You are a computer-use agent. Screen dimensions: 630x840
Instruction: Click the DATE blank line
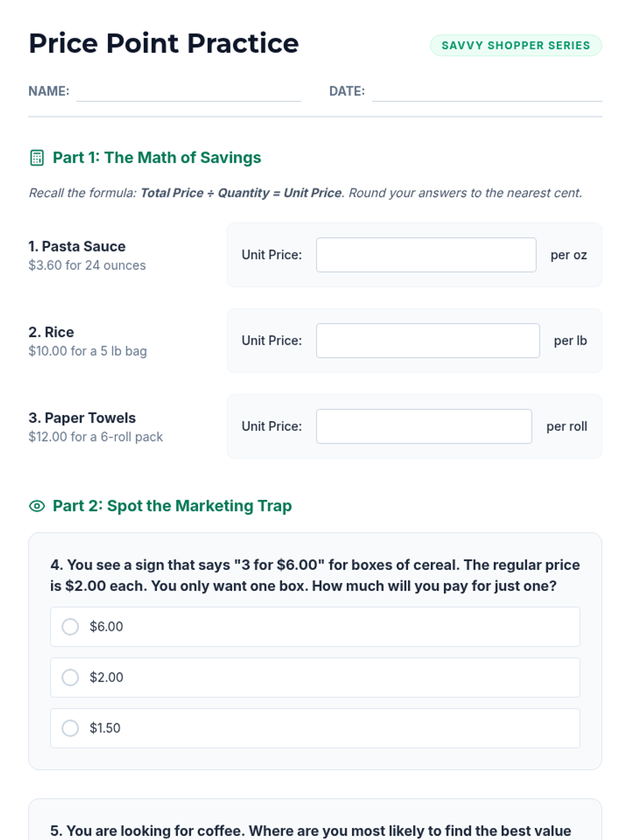click(x=487, y=92)
